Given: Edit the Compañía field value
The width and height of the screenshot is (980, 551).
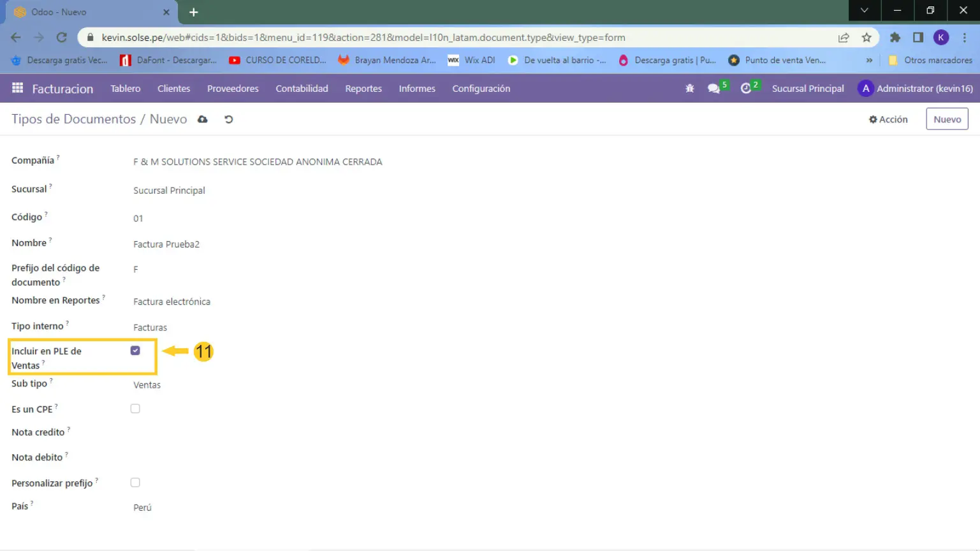Looking at the screenshot, I should pos(258,162).
